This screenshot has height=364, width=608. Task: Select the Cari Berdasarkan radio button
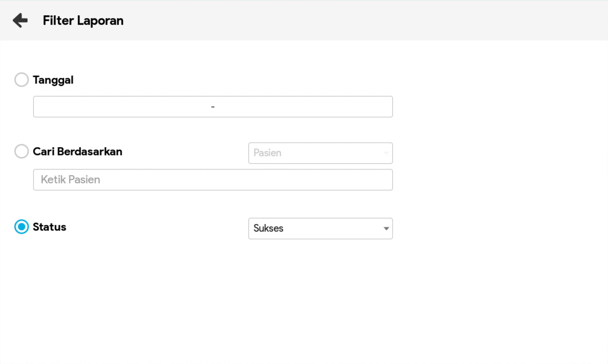(22, 151)
